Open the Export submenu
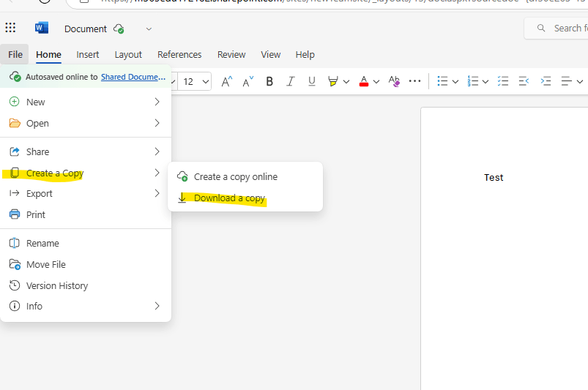 click(x=86, y=194)
